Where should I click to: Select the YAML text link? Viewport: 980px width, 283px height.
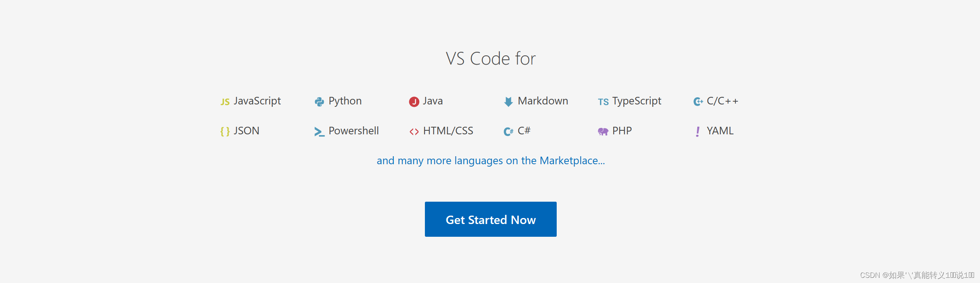pyautogui.click(x=720, y=131)
